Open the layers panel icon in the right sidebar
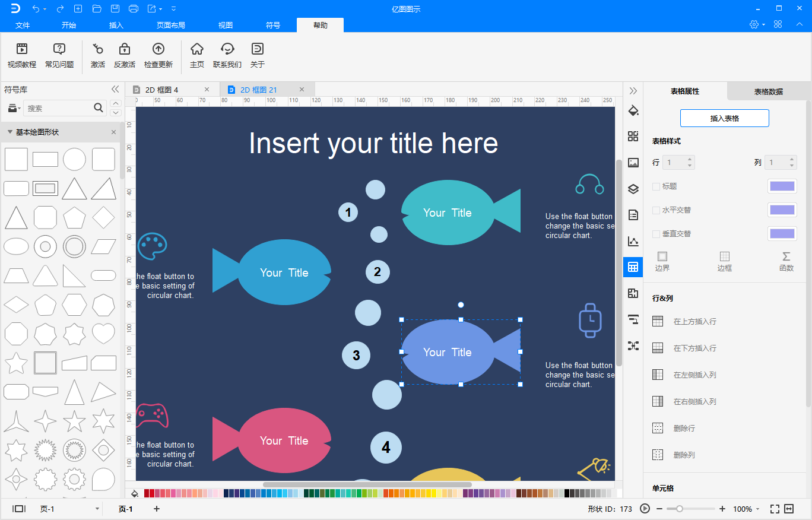 tap(633, 189)
